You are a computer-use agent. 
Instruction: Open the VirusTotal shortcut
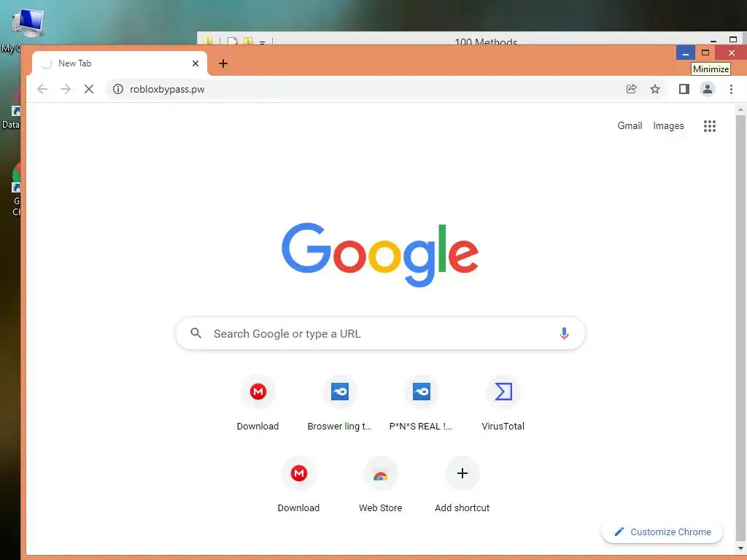click(503, 404)
